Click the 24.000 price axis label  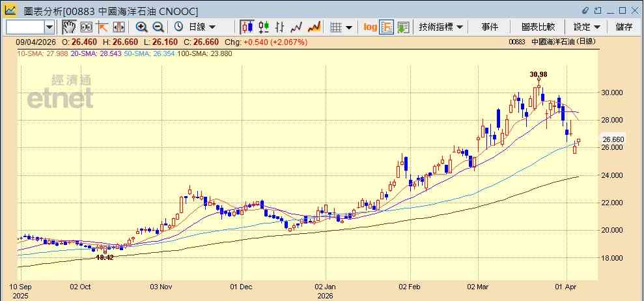point(613,176)
